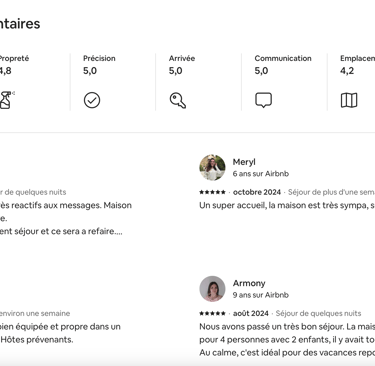Open Meryl's profile photo
Screen dimensions: 375x366
[x=212, y=167]
